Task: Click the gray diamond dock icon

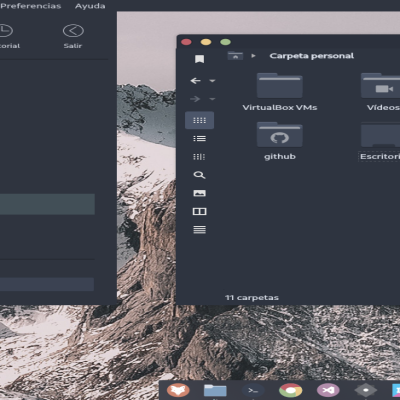Action: pyautogui.click(x=366, y=390)
